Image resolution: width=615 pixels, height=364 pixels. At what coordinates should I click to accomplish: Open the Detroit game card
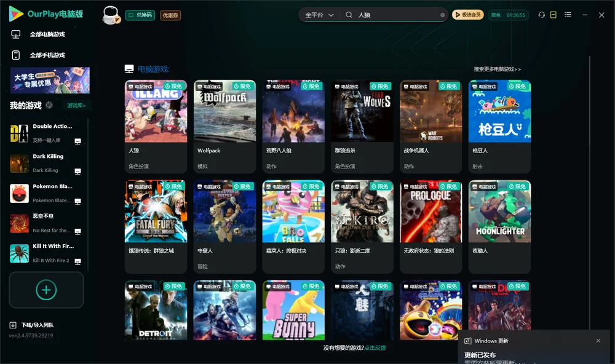point(156,310)
